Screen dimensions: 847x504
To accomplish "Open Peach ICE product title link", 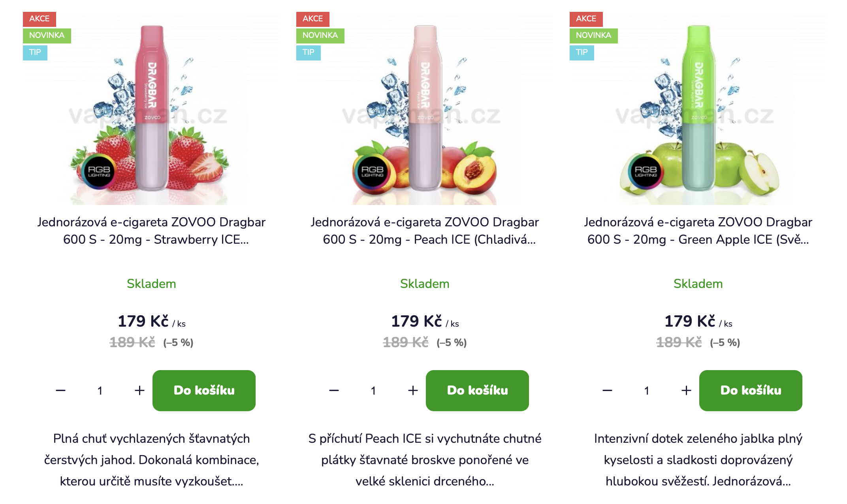I will [425, 231].
